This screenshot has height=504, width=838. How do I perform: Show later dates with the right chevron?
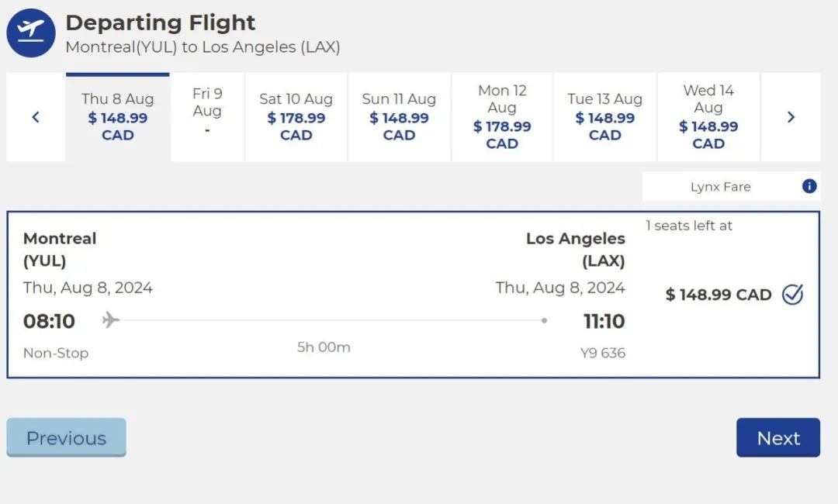791,117
